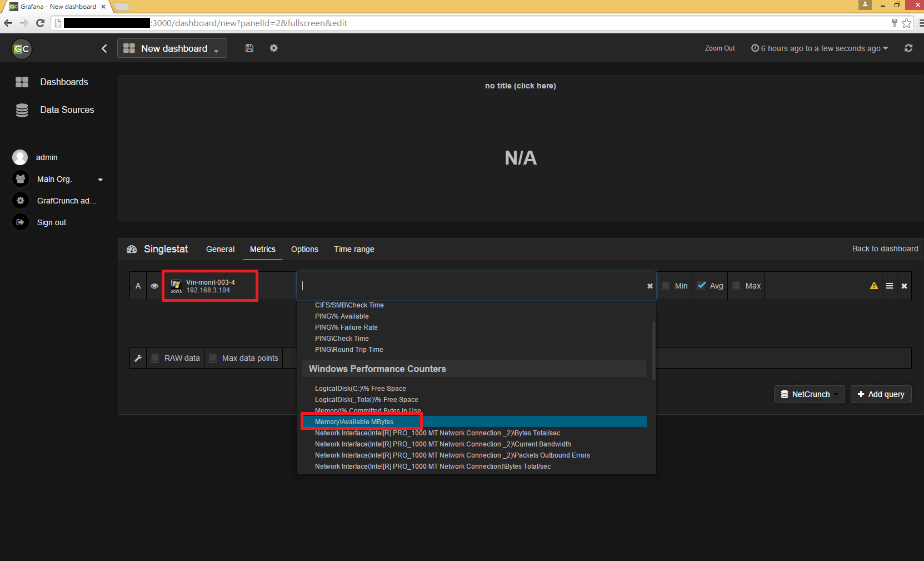Switch to the Options tab
Image resolution: width=924 pixels, height=561 pixels.
click(x=304, y=249)
